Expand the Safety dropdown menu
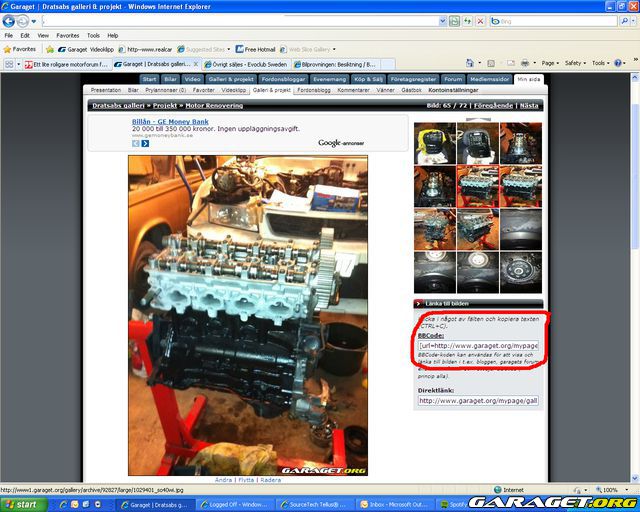This screenshot has height=512, width=640. coord(575,63)
